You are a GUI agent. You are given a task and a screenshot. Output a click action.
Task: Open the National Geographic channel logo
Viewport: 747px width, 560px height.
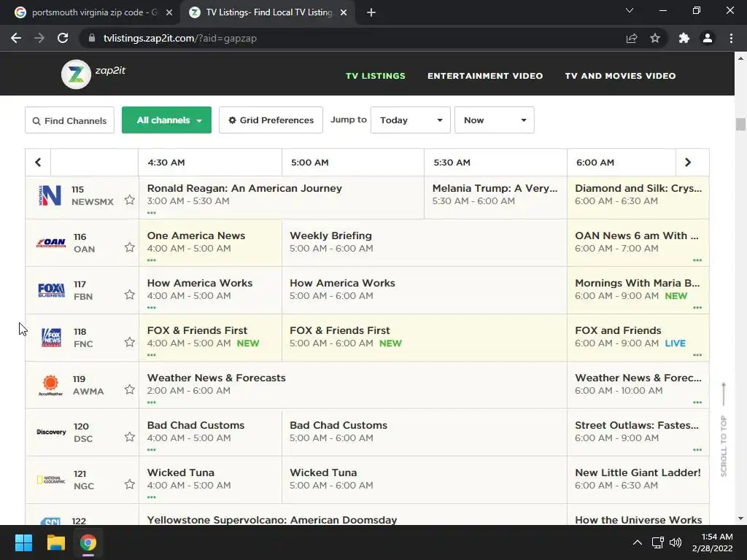[x=51, y=480]
